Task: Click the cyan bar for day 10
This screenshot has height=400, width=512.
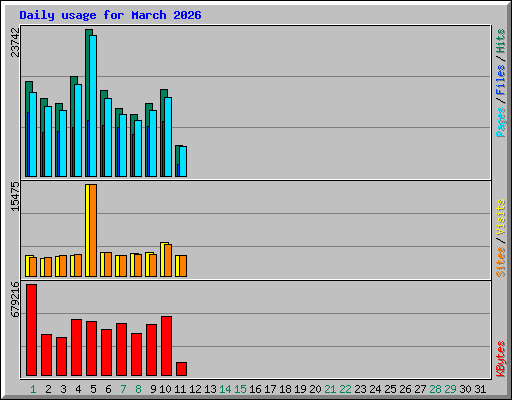Action: (168, 137)
